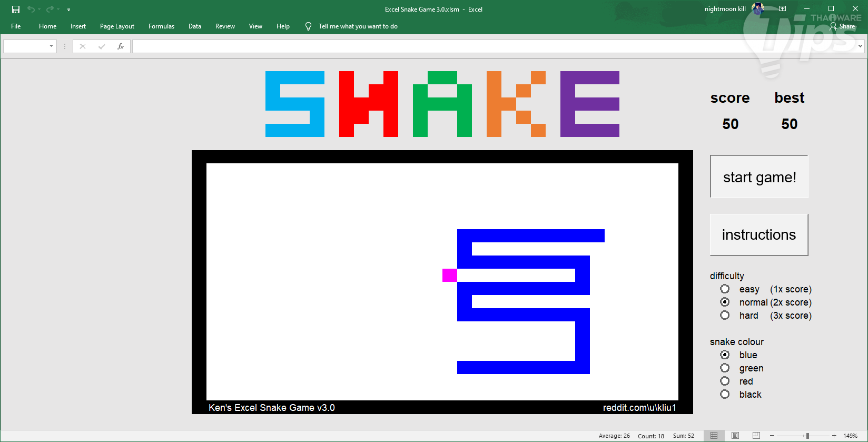Click the Share button
The image size is (868, 442).
[x=842, y=26]
